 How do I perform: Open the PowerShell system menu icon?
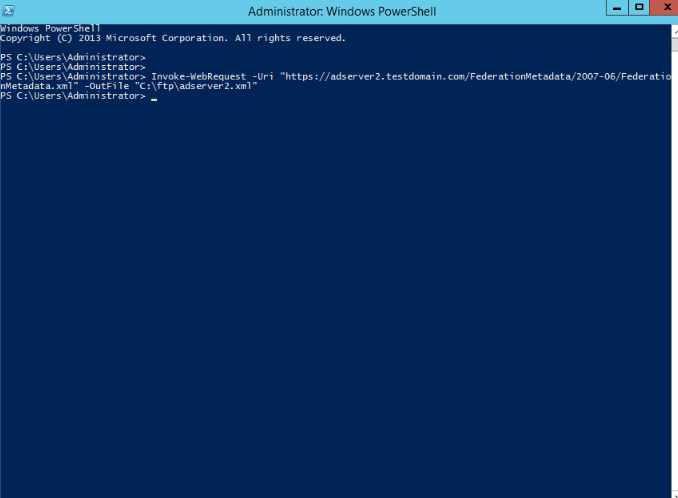[9, 10]
